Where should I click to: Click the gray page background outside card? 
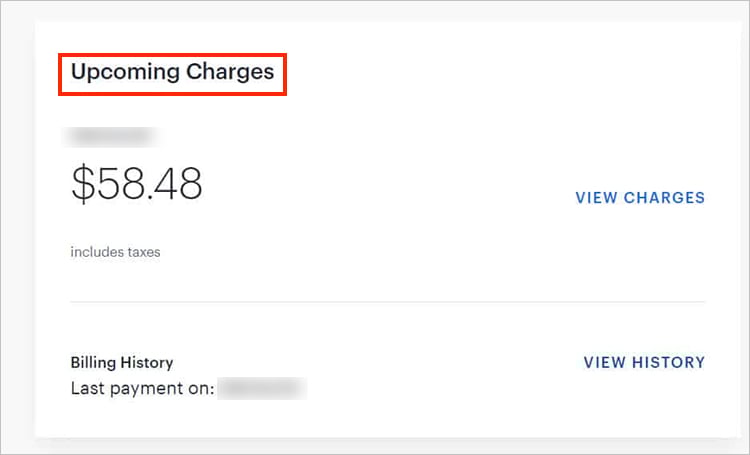(x=15, y=230)
